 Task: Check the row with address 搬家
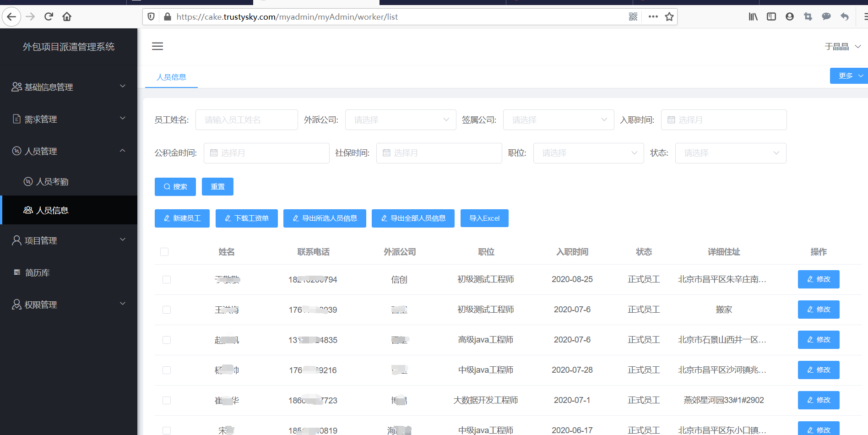coord(167,310)
